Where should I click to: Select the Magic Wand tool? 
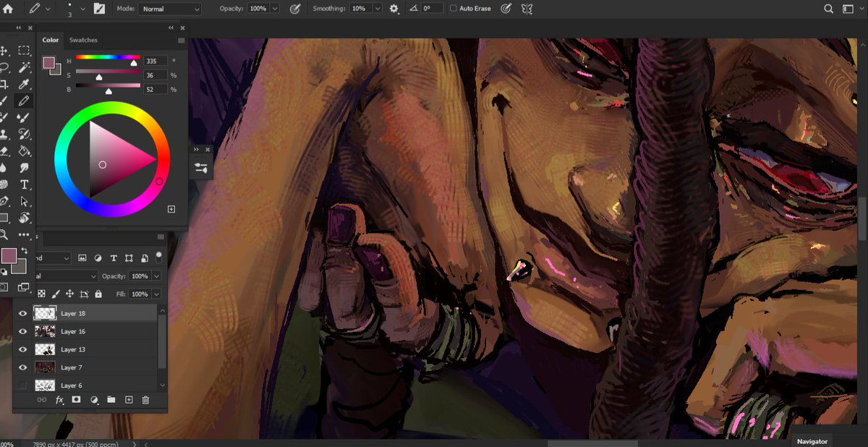coord(24,67)
